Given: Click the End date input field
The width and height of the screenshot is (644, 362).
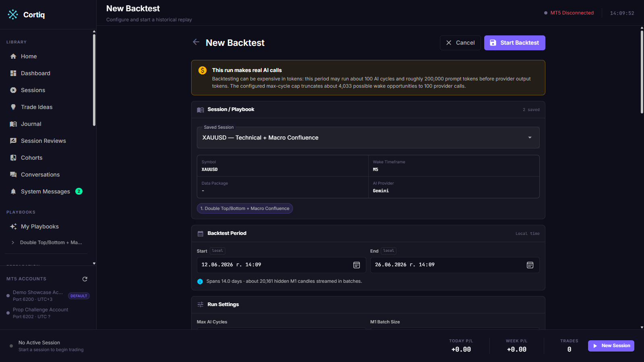Looking at the screenshot, I should click(455, 265).
